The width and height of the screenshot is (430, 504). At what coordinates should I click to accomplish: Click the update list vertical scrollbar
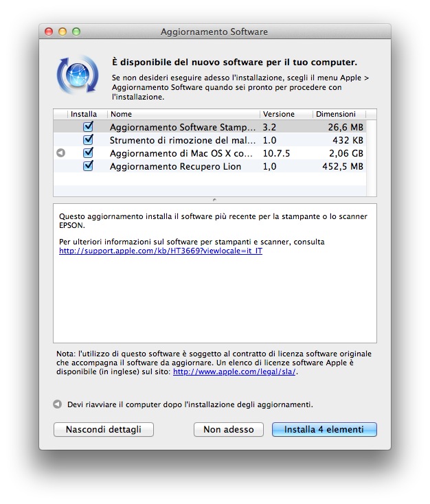(372, 158)
